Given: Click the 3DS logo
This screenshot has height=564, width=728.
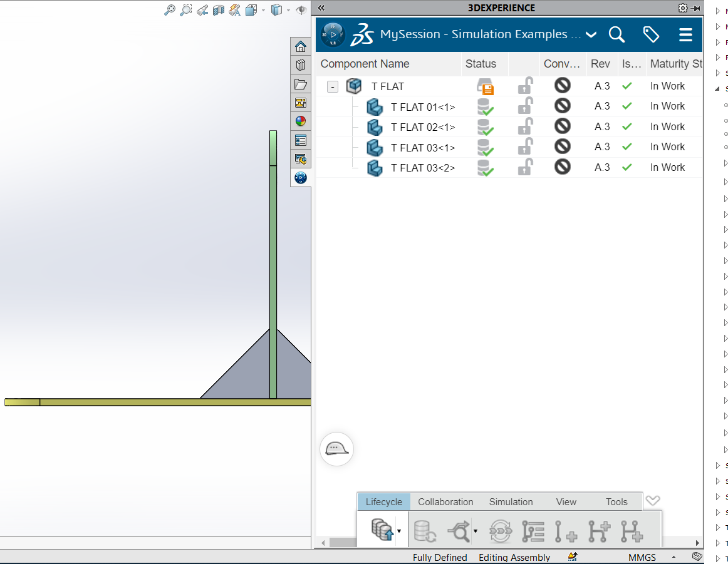Looking at the screenshot, I should point(361,35).
